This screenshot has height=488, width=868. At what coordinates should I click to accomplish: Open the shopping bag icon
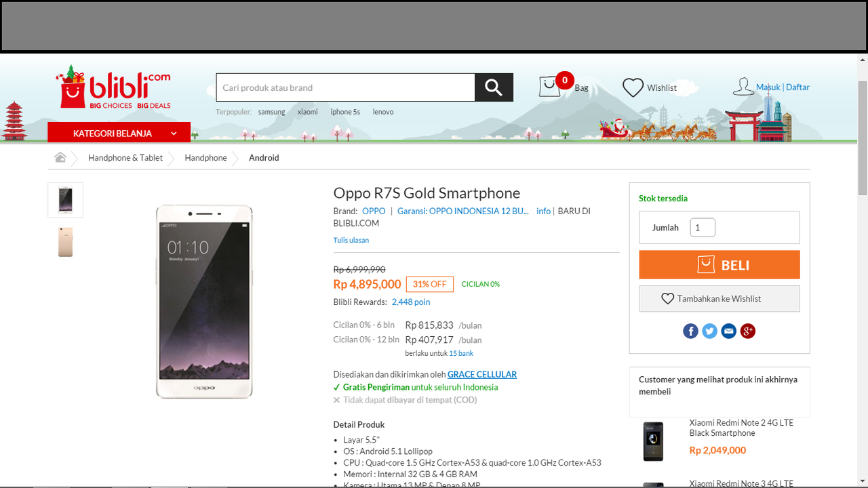549,87
